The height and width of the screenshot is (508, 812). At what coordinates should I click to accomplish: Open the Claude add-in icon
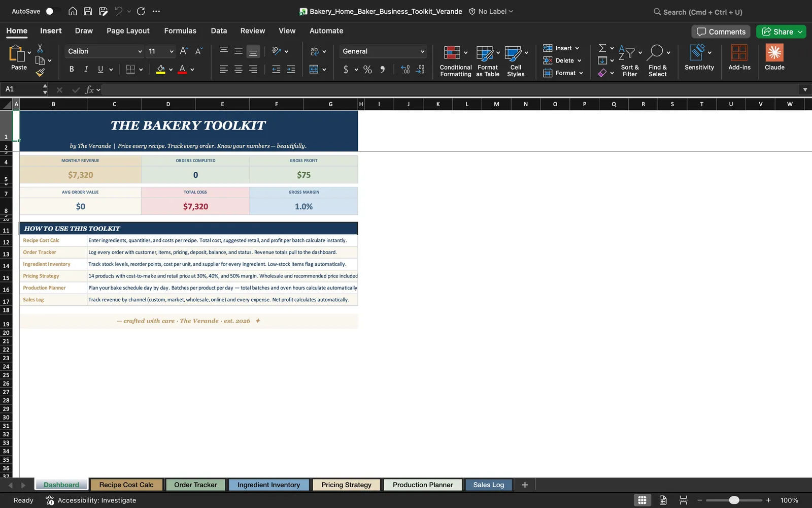click(774, 53)
